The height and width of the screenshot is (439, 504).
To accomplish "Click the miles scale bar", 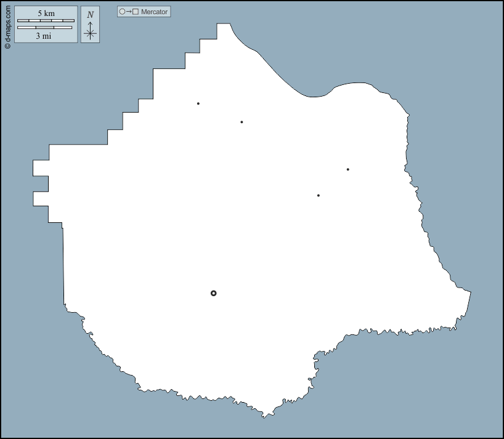I will click(x=44, y=28).
